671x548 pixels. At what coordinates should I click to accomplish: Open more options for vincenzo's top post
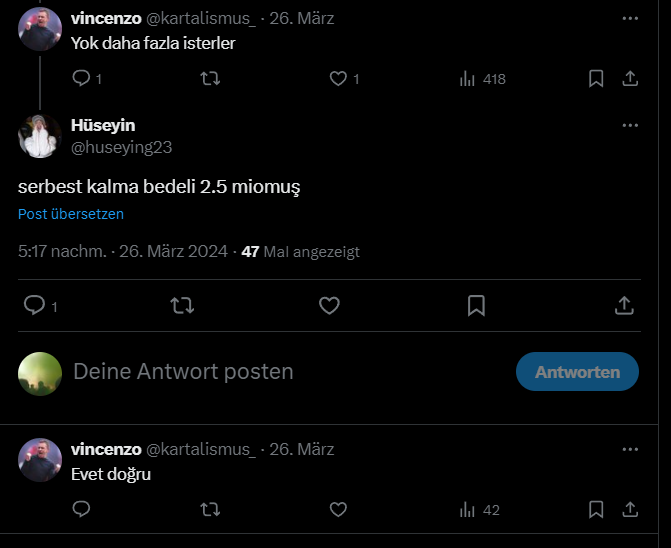[x=630, y=18]
